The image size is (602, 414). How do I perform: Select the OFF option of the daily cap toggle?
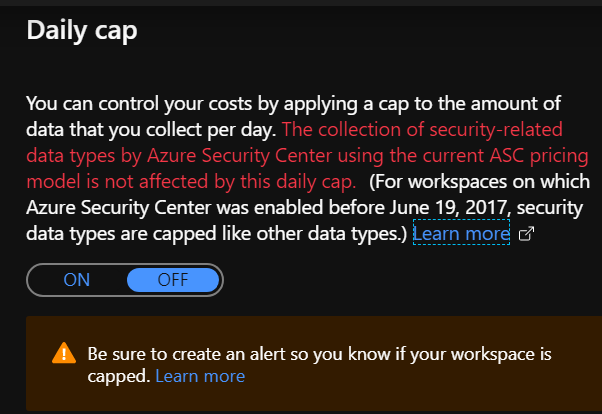(172, 280)
